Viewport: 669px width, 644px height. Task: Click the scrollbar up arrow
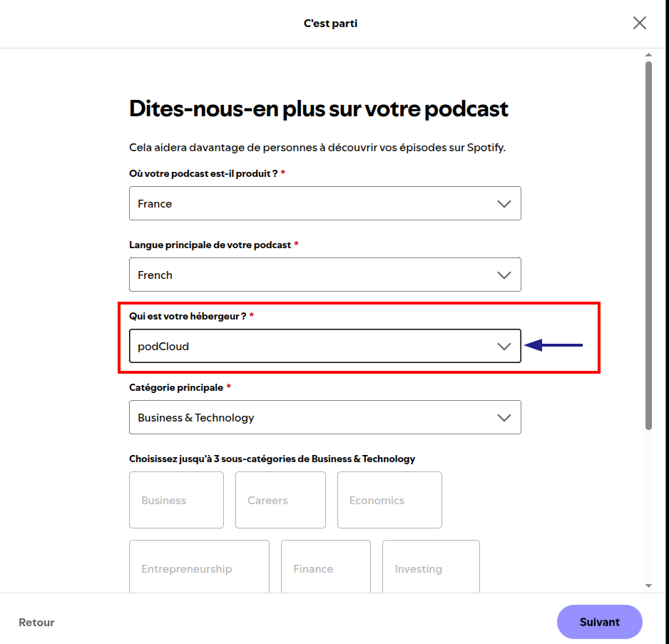(648, 55)
